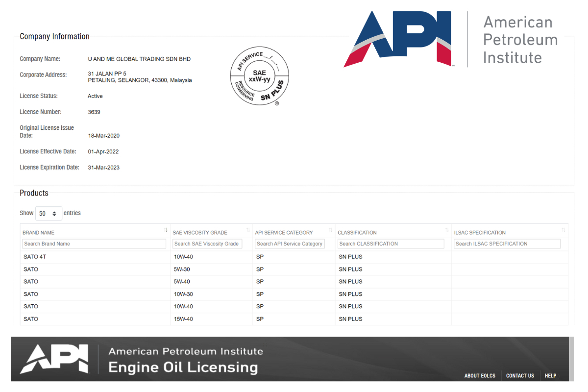Sort the API SERVICE CATEGORY column

click(x=330, y=229)
